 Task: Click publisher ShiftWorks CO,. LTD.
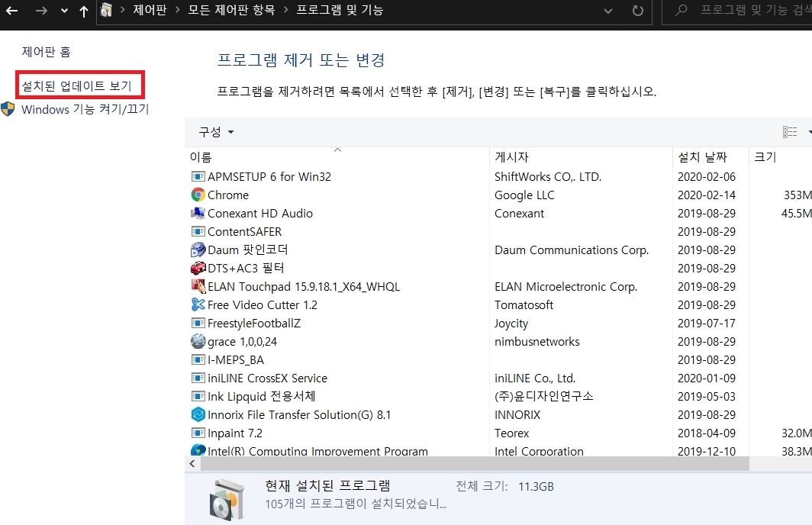548,176
